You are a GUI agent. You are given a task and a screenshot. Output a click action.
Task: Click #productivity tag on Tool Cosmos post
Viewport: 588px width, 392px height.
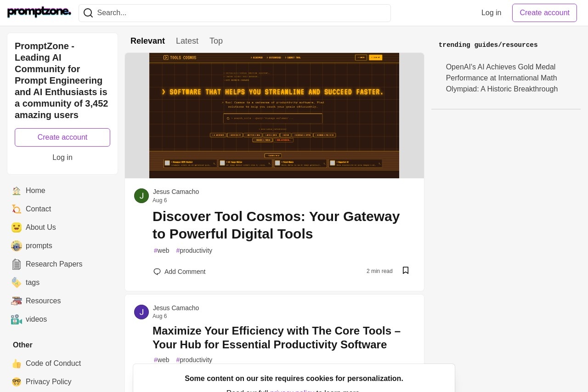(194, 250)
